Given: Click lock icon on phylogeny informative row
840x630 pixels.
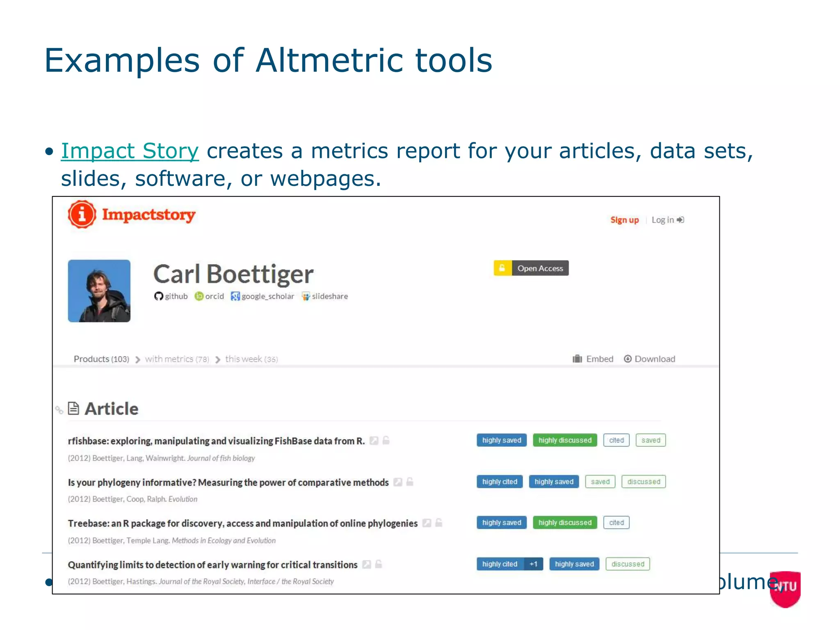Looking at the screenshot, I should pos(410,482).
